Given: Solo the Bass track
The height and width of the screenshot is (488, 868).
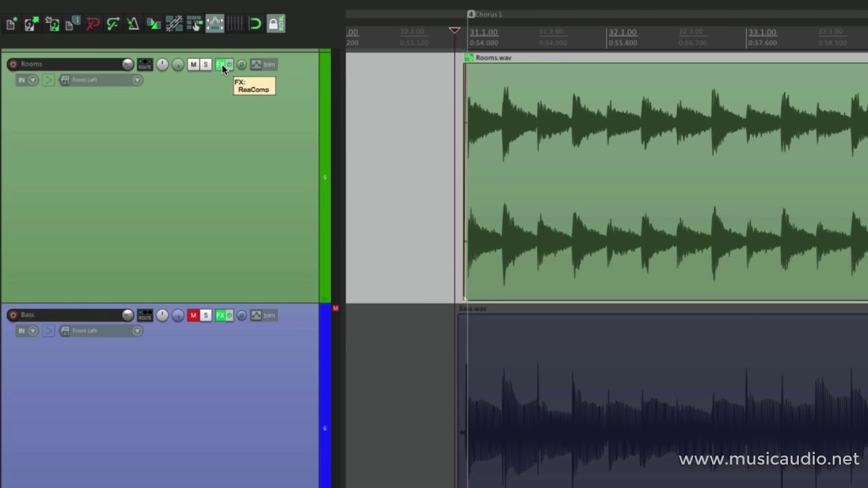Looking at the screenshot, I should [206, 315].
